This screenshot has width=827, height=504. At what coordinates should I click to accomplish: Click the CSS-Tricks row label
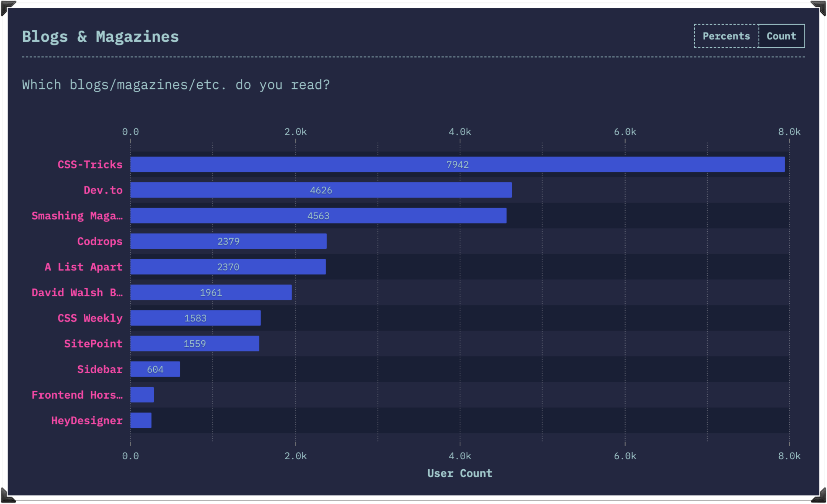90,164
